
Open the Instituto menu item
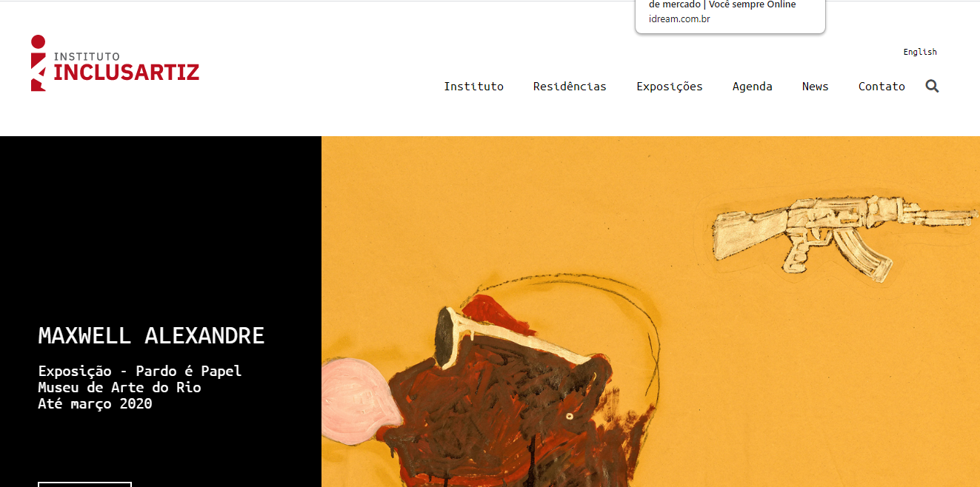[473, 87]
